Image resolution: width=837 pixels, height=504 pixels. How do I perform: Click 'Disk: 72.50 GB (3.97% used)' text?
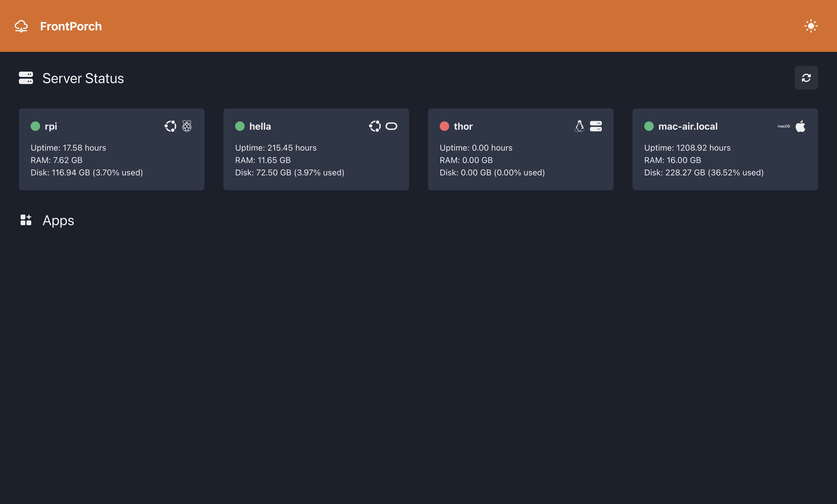tap(290, 172)
